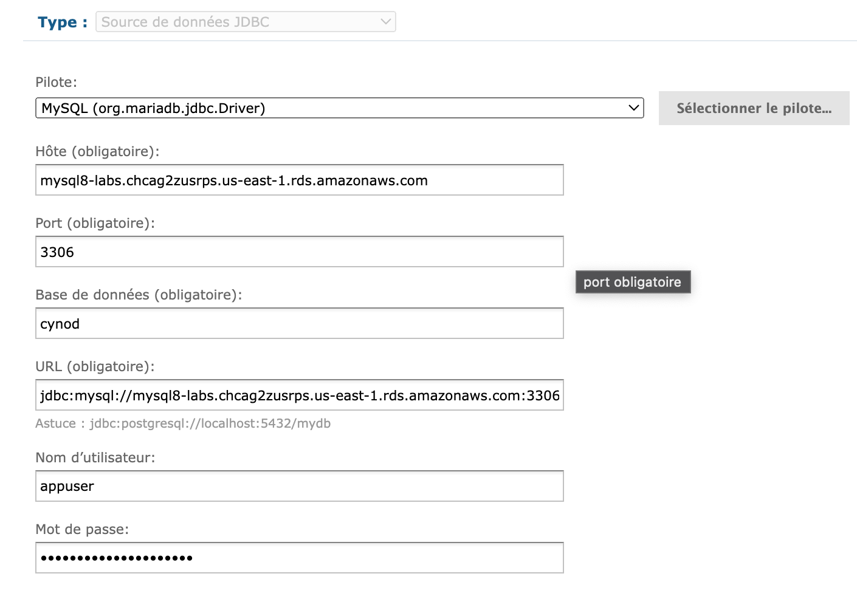
Task: Click the 'Mot de passe:' label
Action: click(82, 529)
